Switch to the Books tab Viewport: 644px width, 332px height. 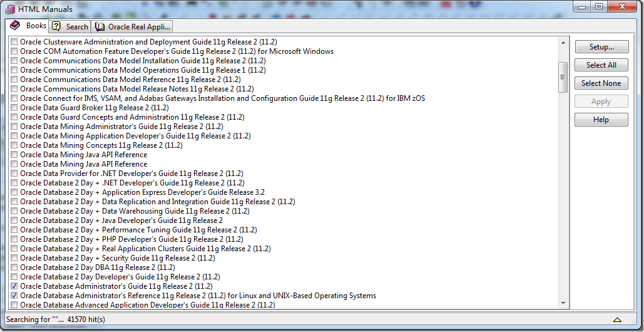click(27, 26)
